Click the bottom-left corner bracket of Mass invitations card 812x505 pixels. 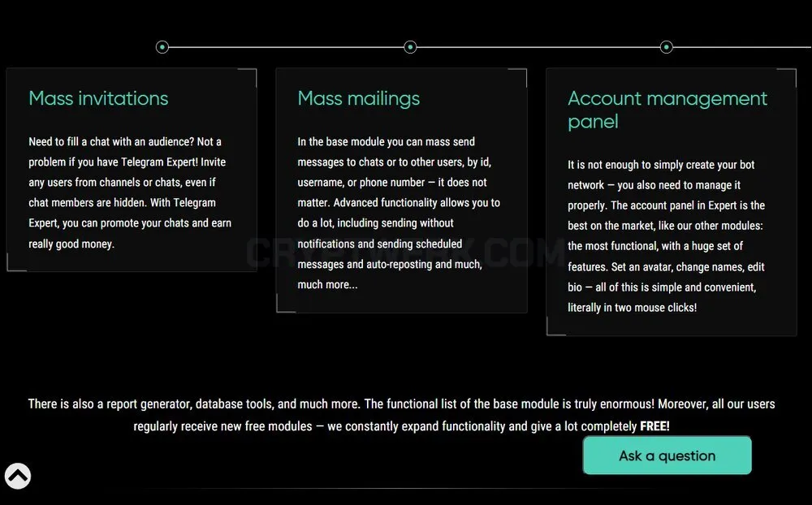tap(16, 262)
